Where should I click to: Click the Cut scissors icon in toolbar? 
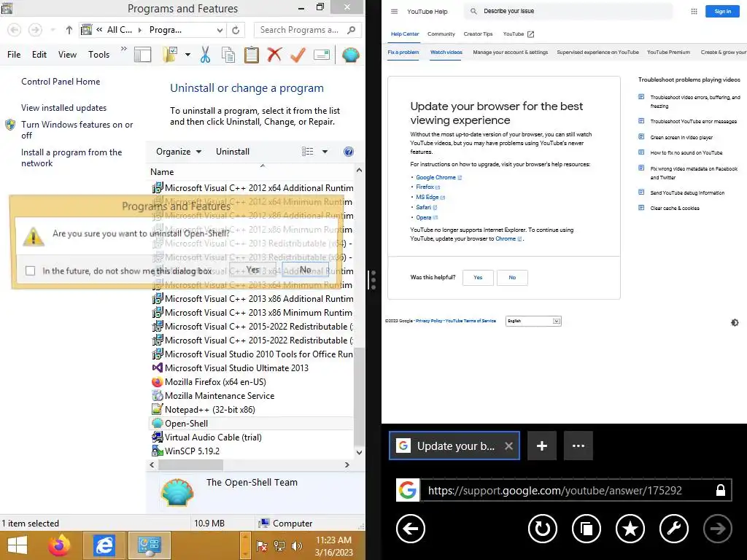click(x=205, y=55)
